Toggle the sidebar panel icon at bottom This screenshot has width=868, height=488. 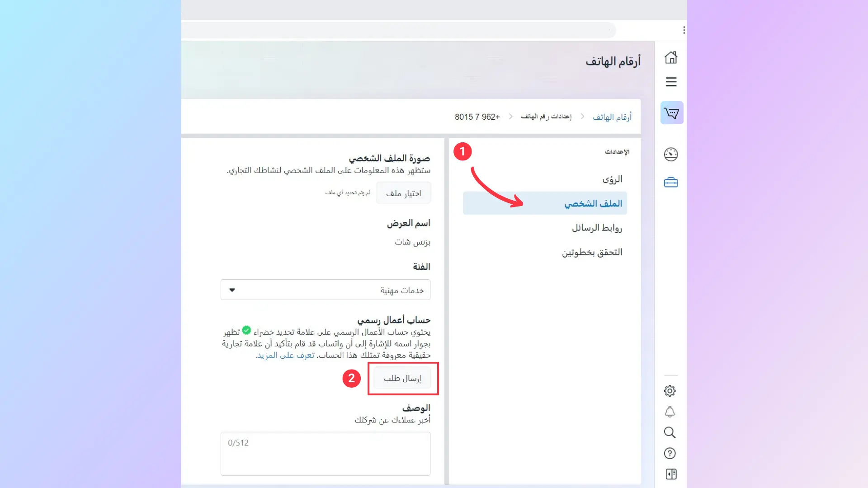pos(671,474)
